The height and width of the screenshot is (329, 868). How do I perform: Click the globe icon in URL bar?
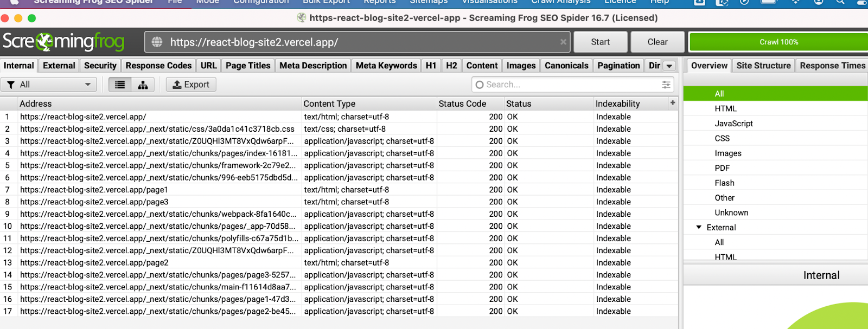coord(157,42)
